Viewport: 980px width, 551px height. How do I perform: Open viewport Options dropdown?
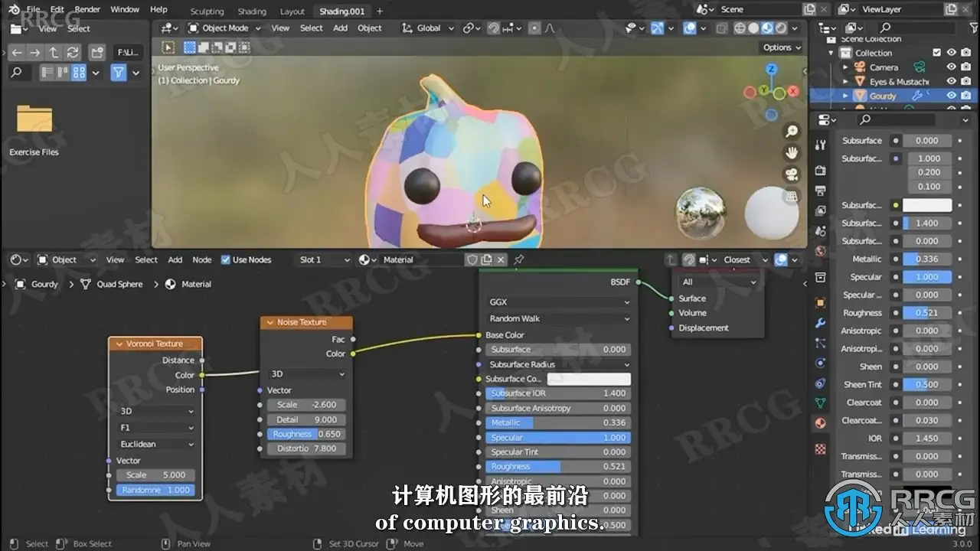[782, 47]
